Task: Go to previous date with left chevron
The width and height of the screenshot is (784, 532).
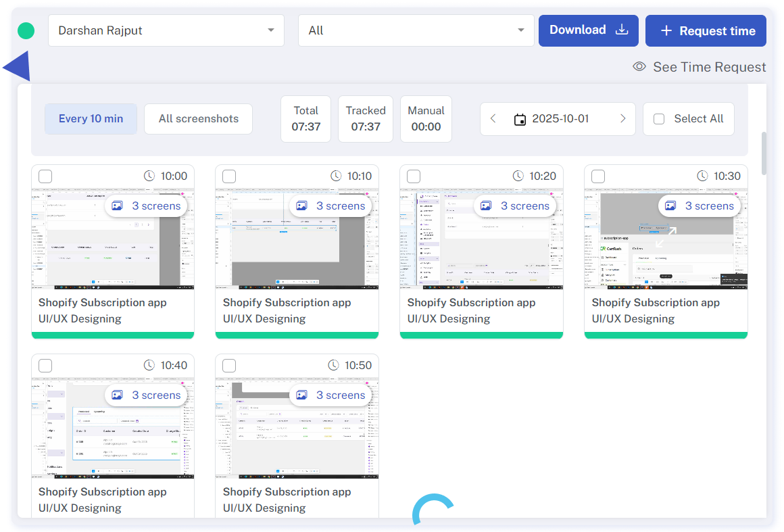Action: pos(493,119)
